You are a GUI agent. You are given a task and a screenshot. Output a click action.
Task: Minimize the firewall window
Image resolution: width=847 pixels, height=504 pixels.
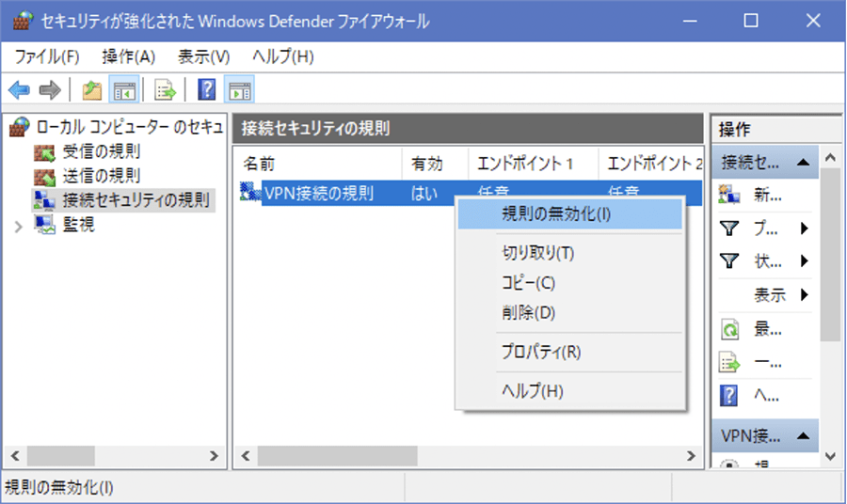pos(690,21)
